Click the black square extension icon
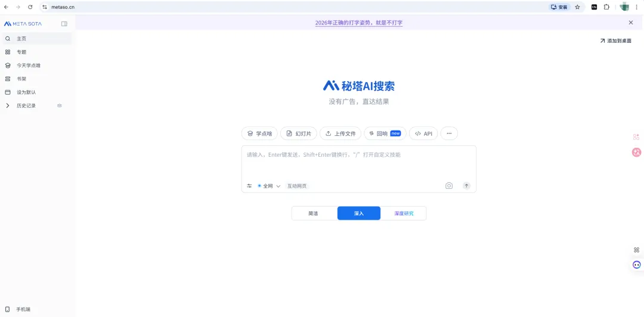 [594, 7]
